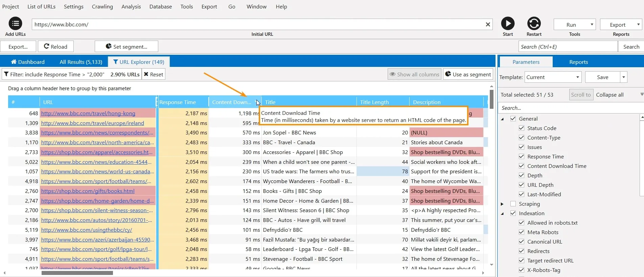The image size is (644, 277).
Task: Collapse the Indexation parameter group
Action: [502, 213]
